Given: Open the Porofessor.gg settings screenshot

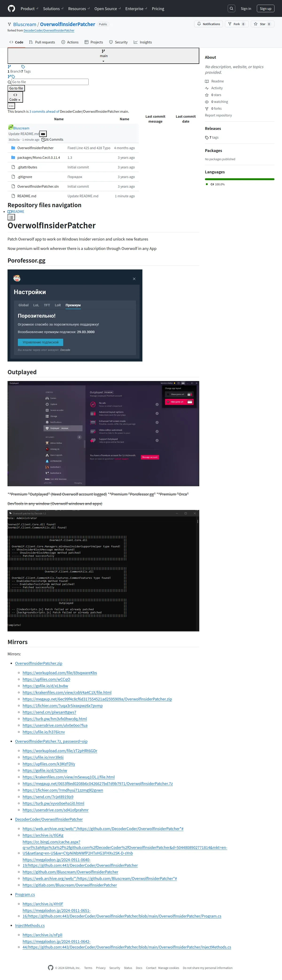Looking at the screenshot, I should click(x=75, y=315).
